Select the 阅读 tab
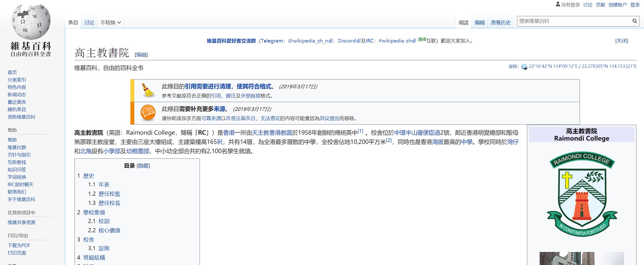This screenshot has height=265, width=644. tap(463, 23)
